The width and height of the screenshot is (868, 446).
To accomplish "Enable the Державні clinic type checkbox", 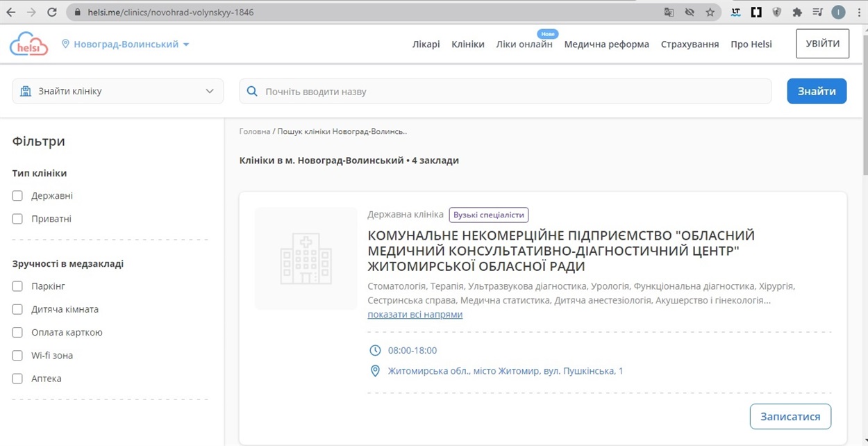I will pyautogui.click(x=17, y=196).
